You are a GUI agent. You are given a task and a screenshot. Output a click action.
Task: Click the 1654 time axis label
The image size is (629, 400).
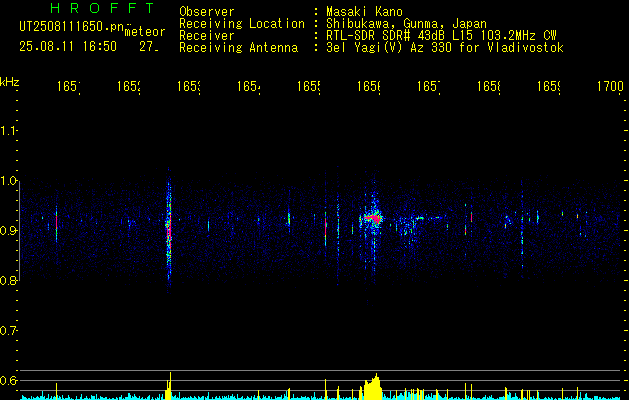248,86
